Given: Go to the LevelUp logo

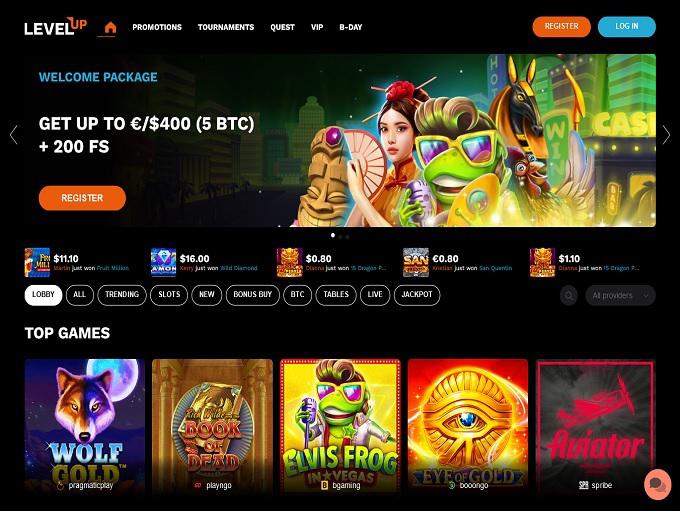Looking at the screenshot, I should 56,27.
